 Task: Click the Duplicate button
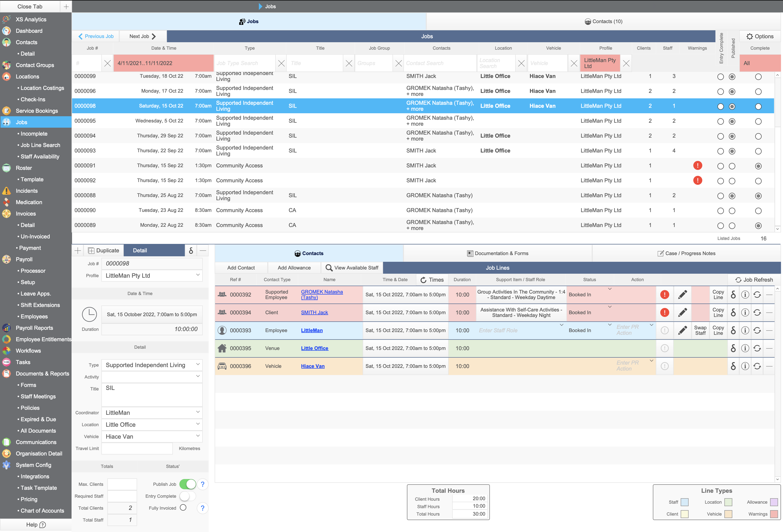click(104, 250)
